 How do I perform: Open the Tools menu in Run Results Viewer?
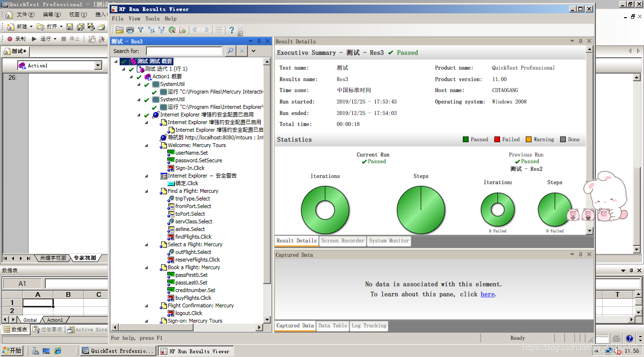click(153, 19)
